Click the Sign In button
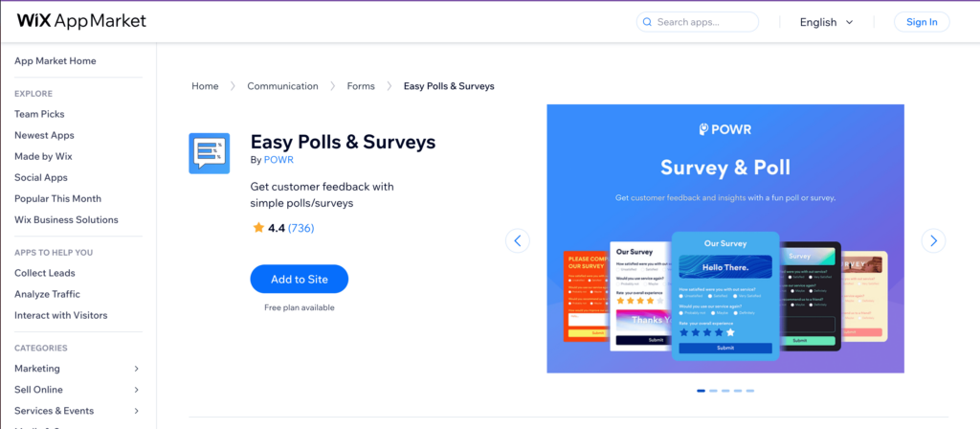 coord(922,22)
